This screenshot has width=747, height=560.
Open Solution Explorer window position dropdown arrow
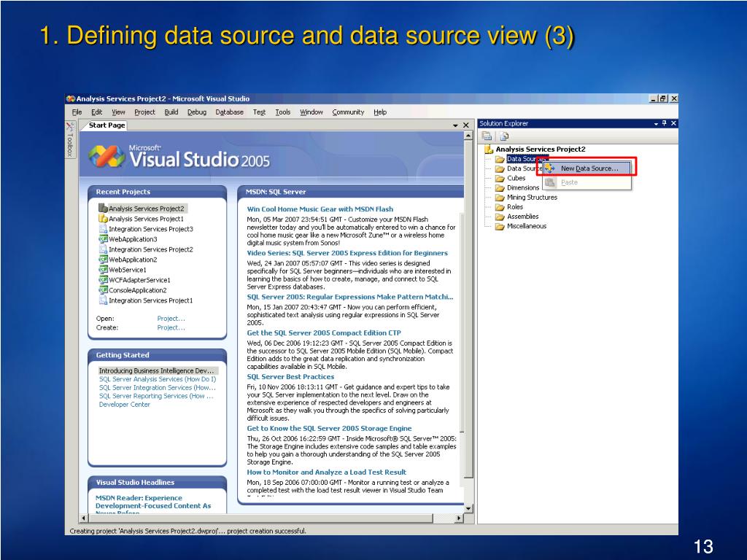654,123
